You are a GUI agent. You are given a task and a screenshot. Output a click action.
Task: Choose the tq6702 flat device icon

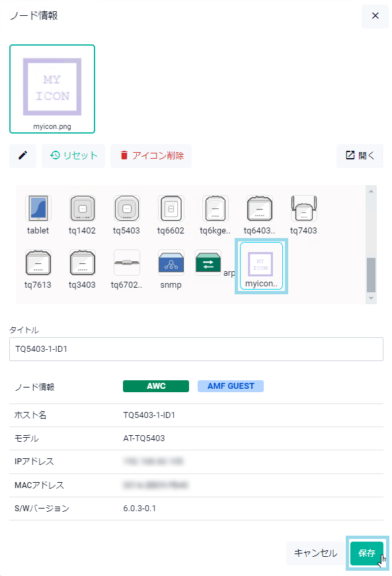pos(127,269)
